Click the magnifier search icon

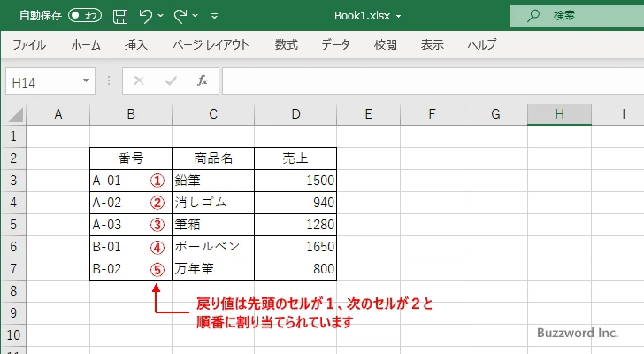point(533,16)
